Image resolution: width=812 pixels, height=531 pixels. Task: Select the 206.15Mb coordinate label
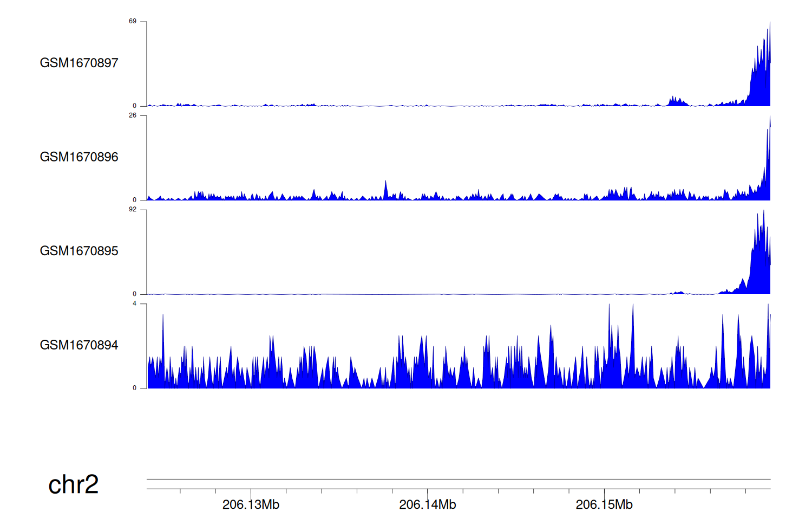(x=604, y=505)
